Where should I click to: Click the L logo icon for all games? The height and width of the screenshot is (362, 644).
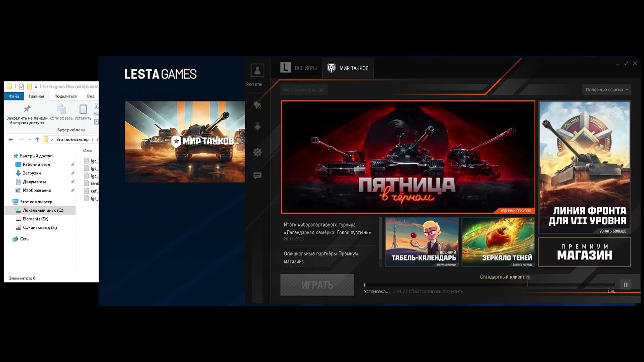click(x=286, y=67)
